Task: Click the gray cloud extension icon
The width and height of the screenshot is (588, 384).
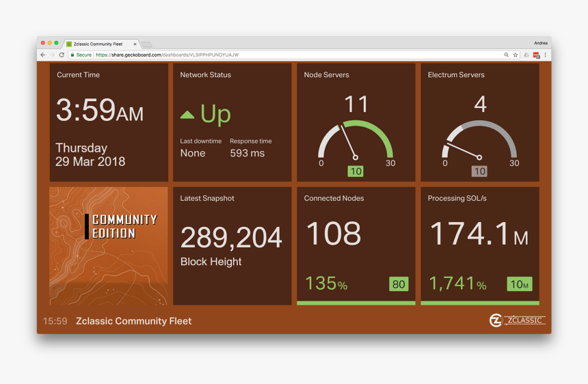Action: [526, 55]
